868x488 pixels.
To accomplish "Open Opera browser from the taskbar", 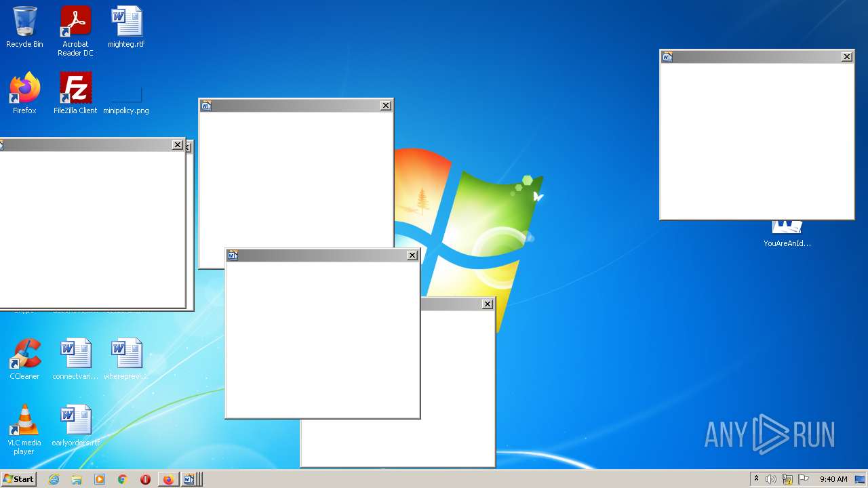I will [x=145, y=479].
